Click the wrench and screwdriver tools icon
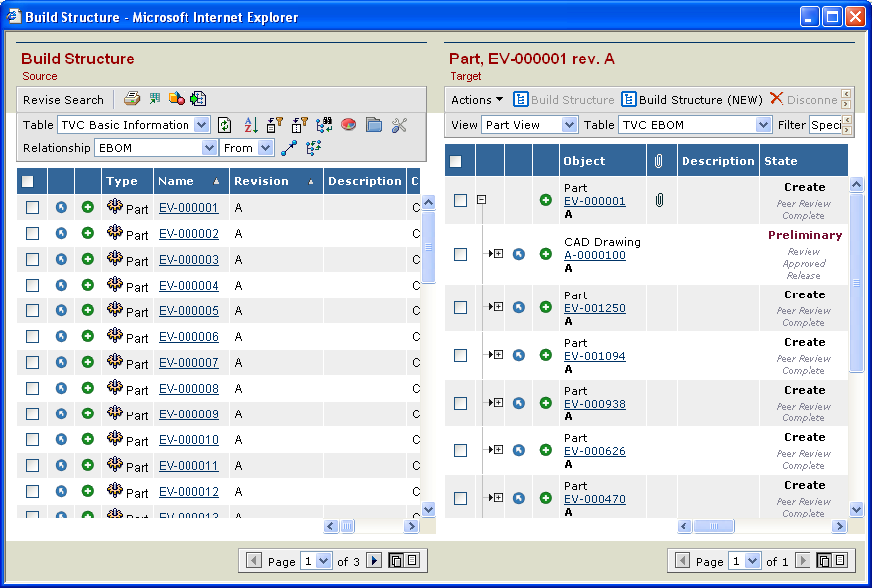The image size is (872, 588). 399,125
